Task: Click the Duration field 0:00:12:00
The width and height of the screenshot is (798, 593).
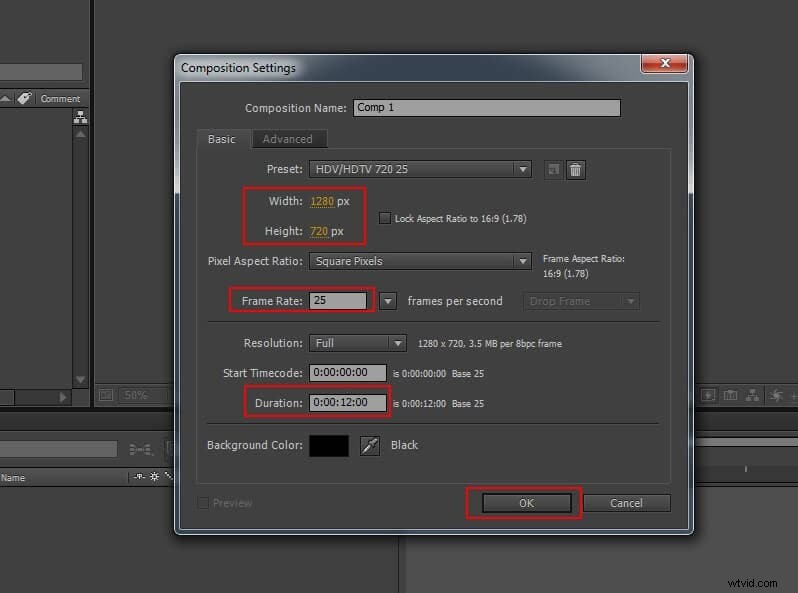Action: (348, 403)
